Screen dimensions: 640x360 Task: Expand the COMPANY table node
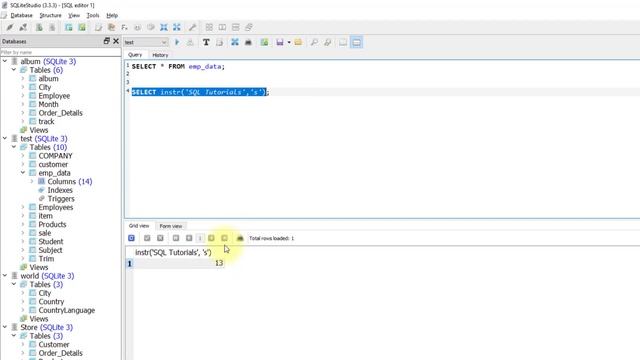[x=23, y=156]
